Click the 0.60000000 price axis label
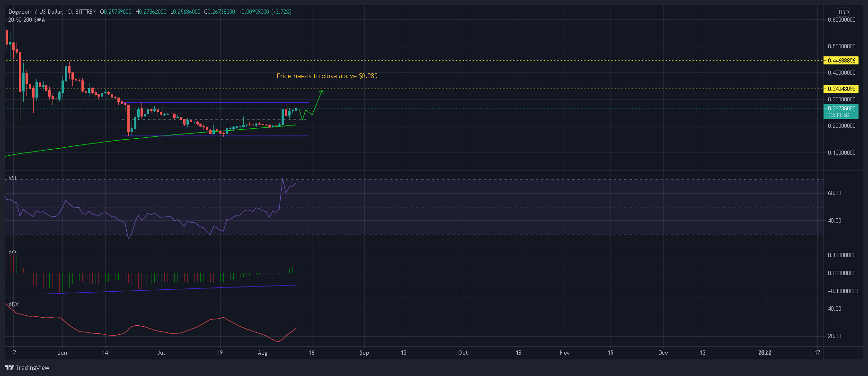Image resolution: width=868 pixels, height=376 pixels. coord(841,20)
